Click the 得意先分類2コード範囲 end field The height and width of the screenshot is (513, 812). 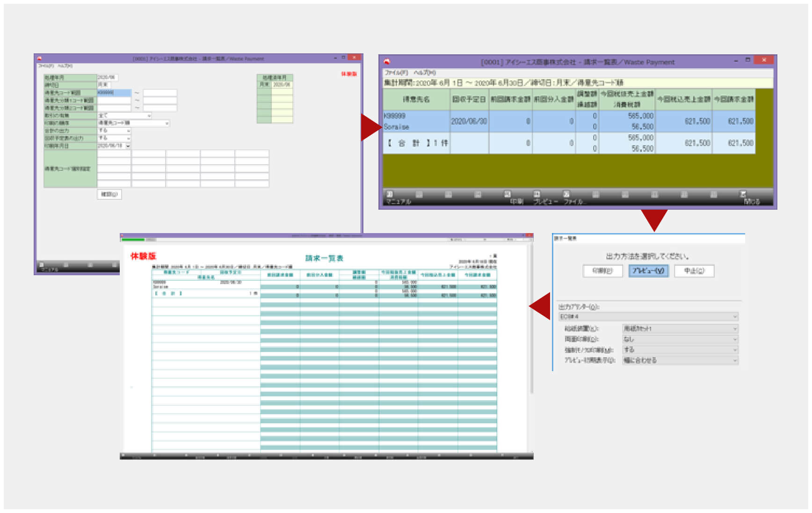coord(160,108)
